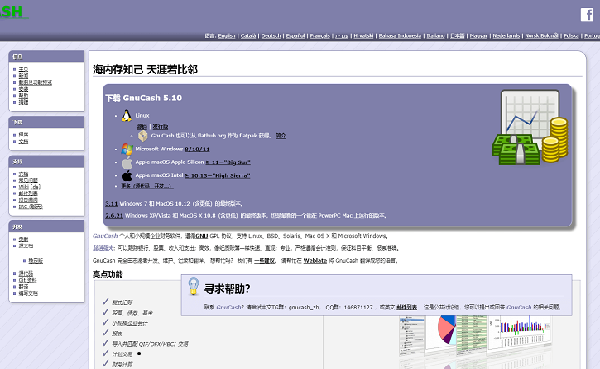Open the IRC sidebar link

(x=31, y=207)
